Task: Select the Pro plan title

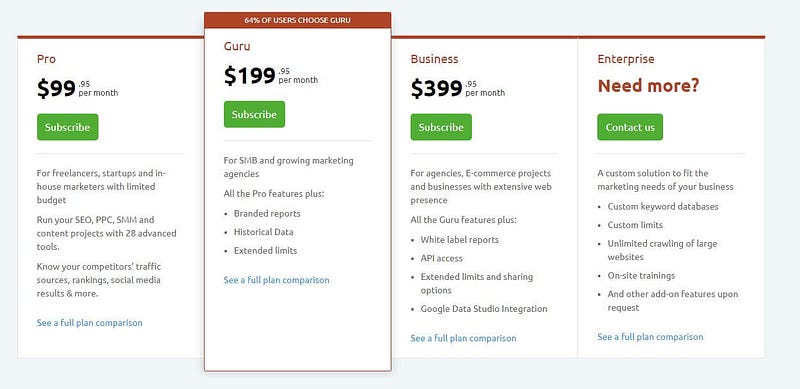Action: coord(46,59)
